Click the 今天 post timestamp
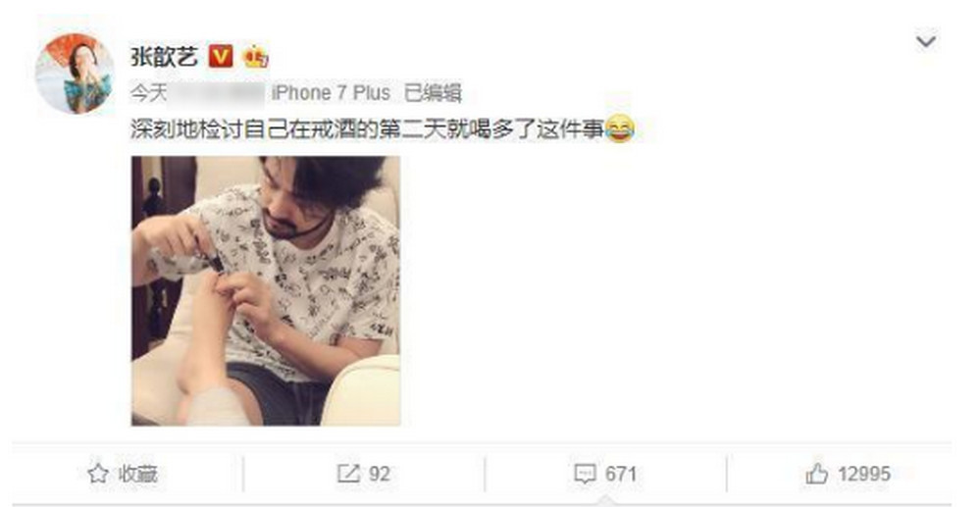This screenshot has height=507, width=980. [149, 93]
